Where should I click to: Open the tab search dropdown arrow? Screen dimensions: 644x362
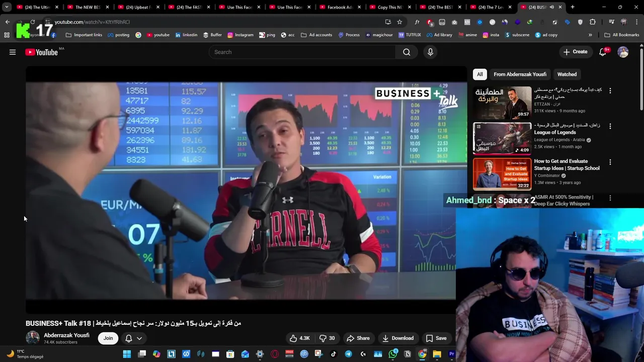(7, 7)
